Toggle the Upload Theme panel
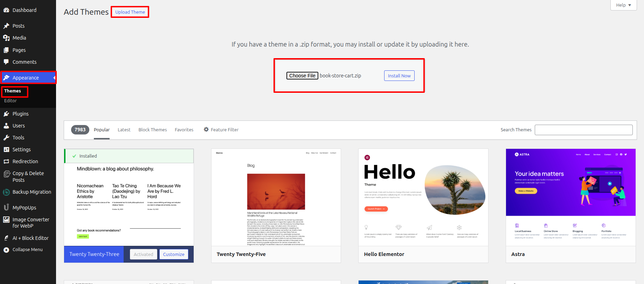The height and width of the screenshot is (284, 644). [x=130, y=12]
